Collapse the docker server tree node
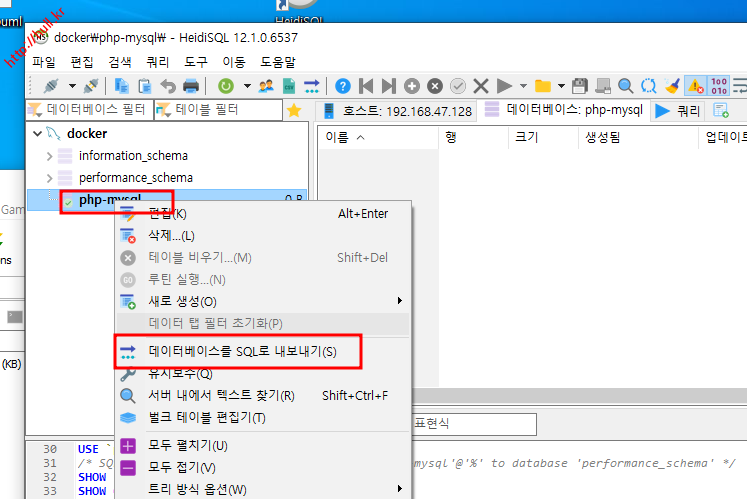 pos(38,134)
